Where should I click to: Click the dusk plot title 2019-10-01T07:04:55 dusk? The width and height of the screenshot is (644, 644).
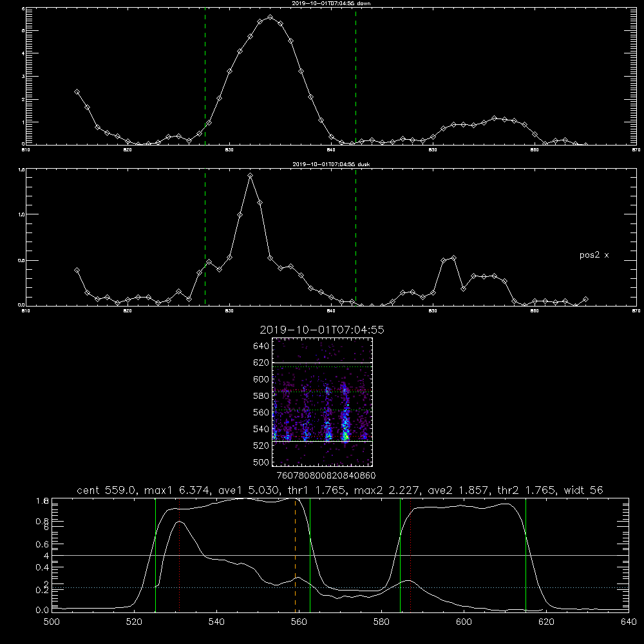331,164
